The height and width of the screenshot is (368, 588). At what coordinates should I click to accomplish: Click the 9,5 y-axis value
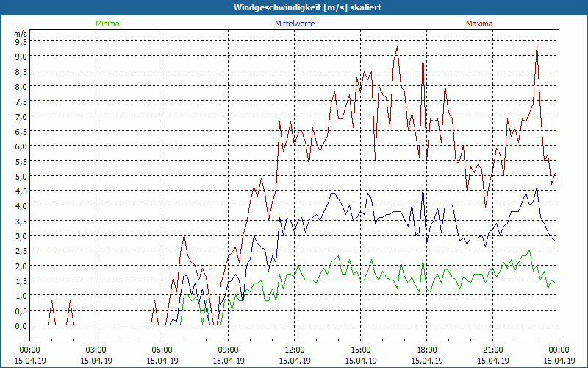tap(21, 41)
